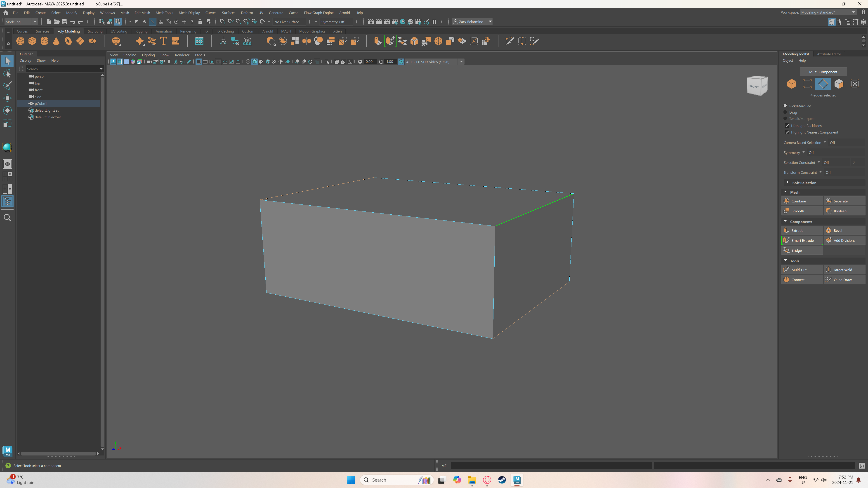Image resolution: width=868 pixels, height=488 pixels.
Task: Click the Combine button
Action: 802,201
